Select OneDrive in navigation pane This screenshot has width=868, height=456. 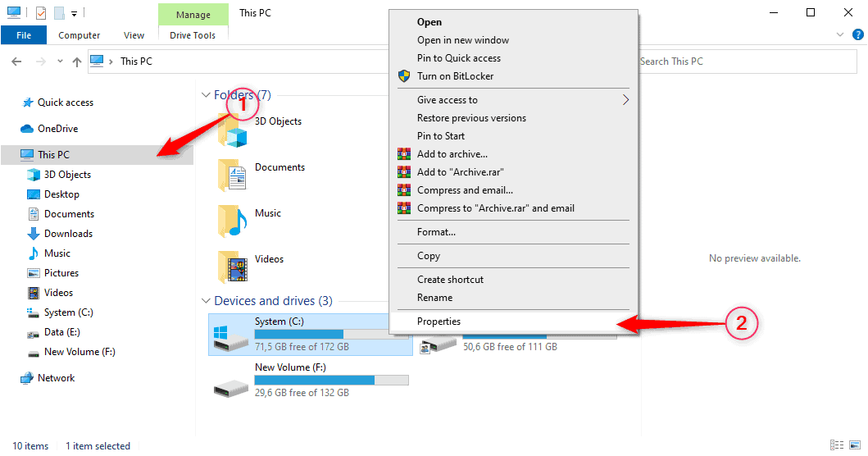57,129
